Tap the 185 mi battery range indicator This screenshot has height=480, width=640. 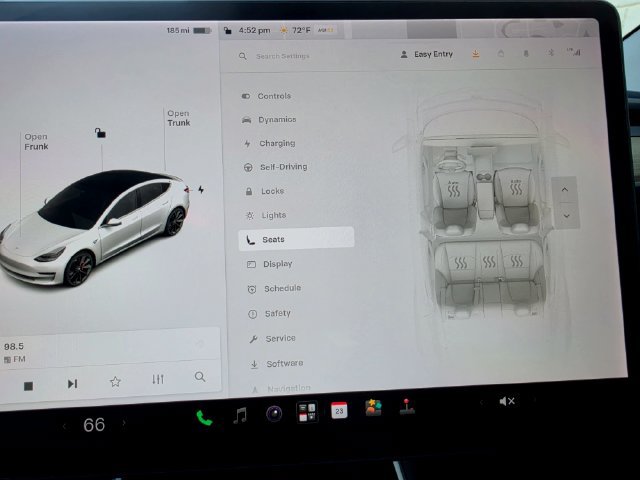pyautogui.click(x=189, y=31)
